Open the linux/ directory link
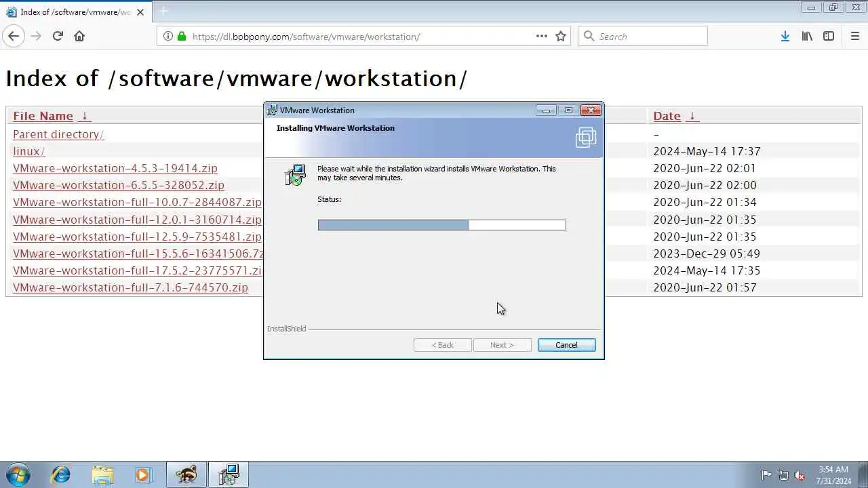This screenshot has height=488, width=868. (28, 151)
